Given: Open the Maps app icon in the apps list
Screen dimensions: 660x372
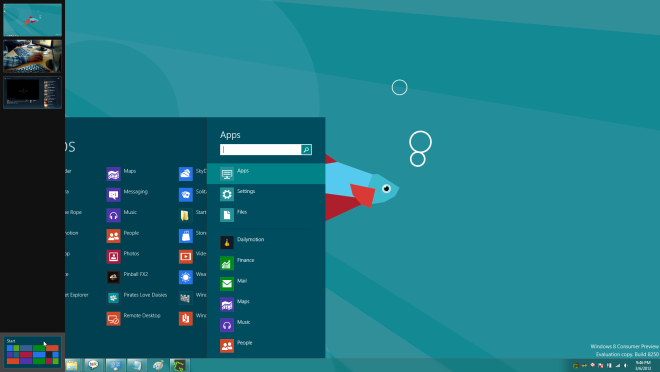Looking at the screenshot, I should [114, 174].
